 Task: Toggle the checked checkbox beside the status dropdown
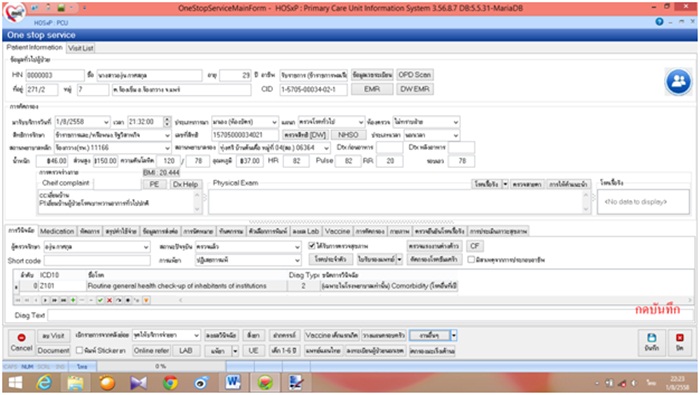(312, 245)
